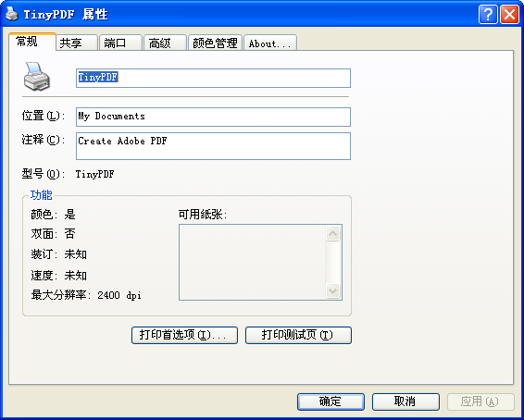Open the 共享 tab
The height and width of the screenshot is (420, 524).
click(77, 43)
